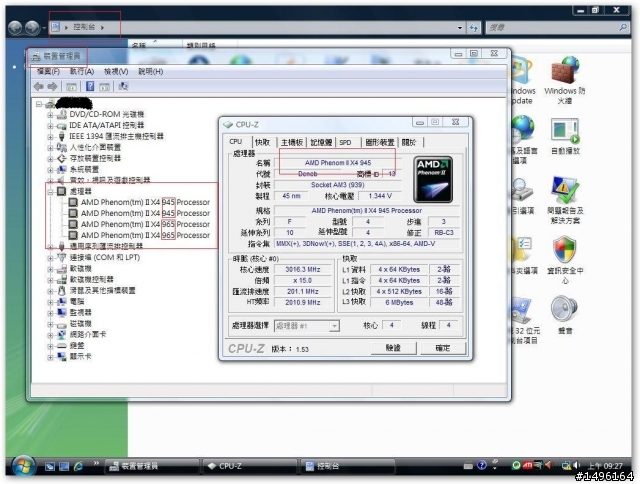
Task: Click the 裝置管理員 taskbar button
Action: 153,466
